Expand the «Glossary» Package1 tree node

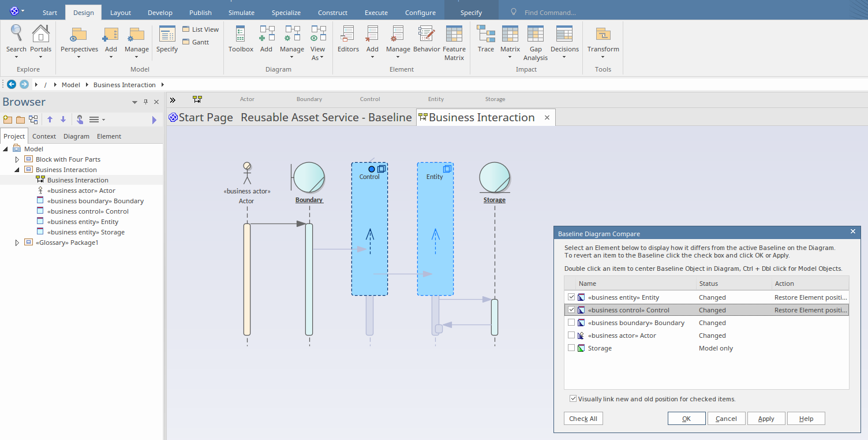(17, 243)
